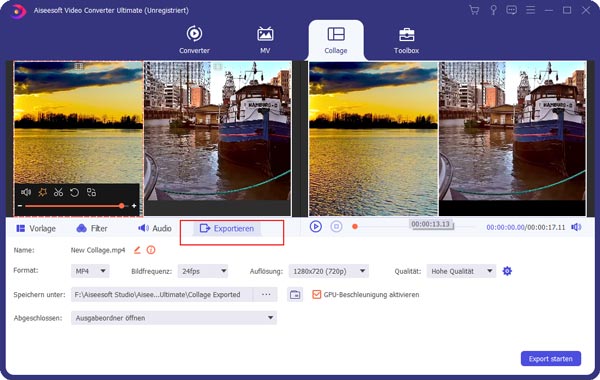Open the Bildfrequenz 24fps dropdown
Viewport: 600px width, 380px height.
tap(203, 271)
